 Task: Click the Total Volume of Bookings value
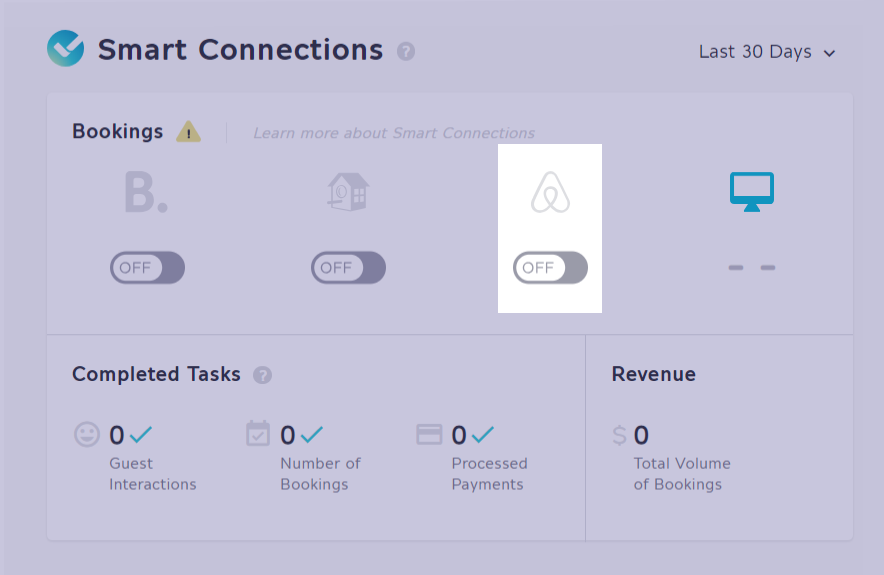pyautogui.click(x=641, y=435)
